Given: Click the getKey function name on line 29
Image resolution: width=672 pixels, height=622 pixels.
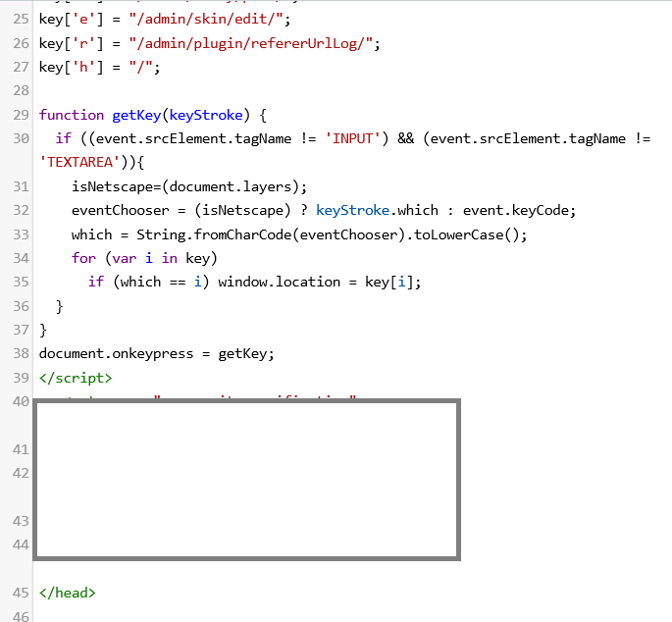Looking at the screenshot, I should point(136,116).
